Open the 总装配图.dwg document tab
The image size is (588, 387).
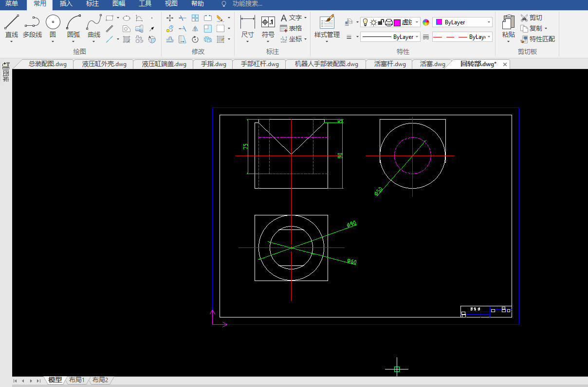[x=46, y=64]
